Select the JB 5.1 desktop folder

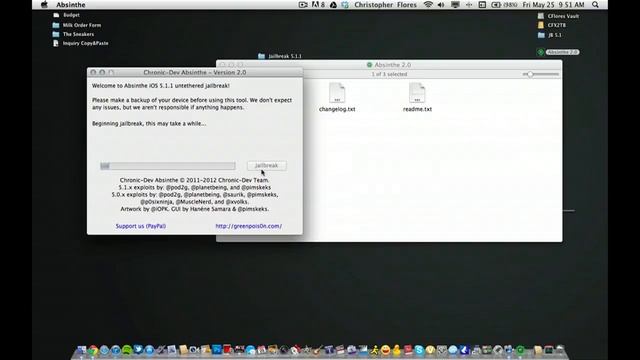click(x=549, y=35)
